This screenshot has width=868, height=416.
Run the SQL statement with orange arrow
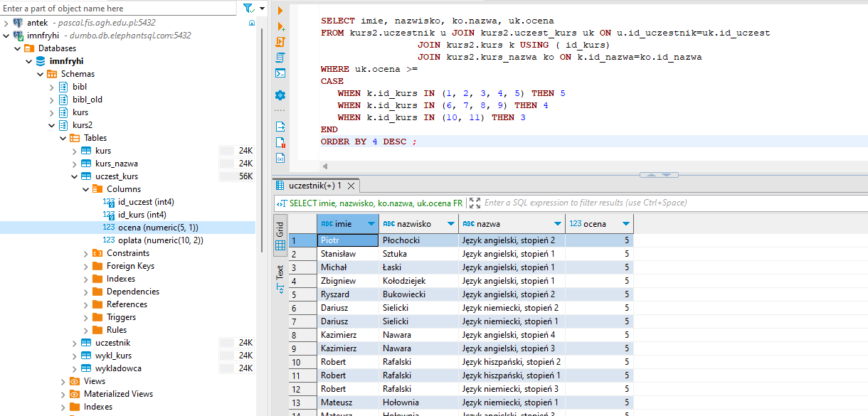click(x=280, y=11)
